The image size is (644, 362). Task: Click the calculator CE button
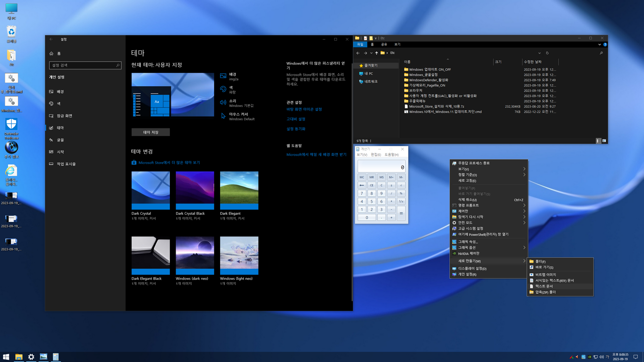tap(372, 185)
